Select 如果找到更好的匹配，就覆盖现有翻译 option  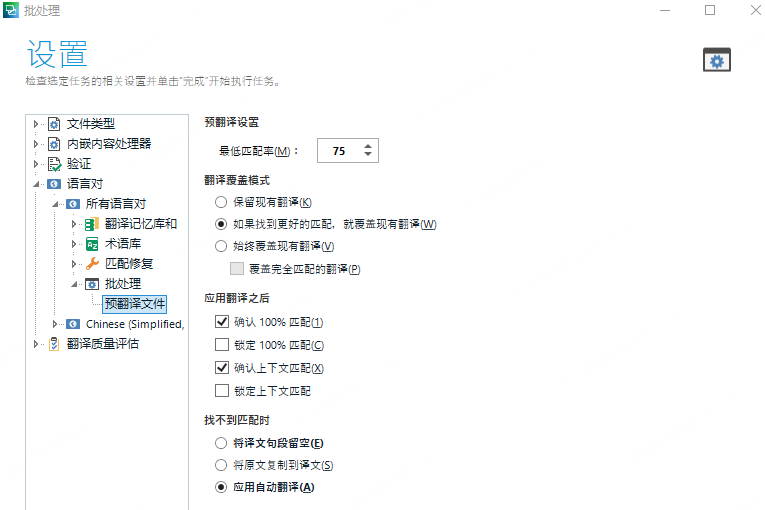point(221,224)
